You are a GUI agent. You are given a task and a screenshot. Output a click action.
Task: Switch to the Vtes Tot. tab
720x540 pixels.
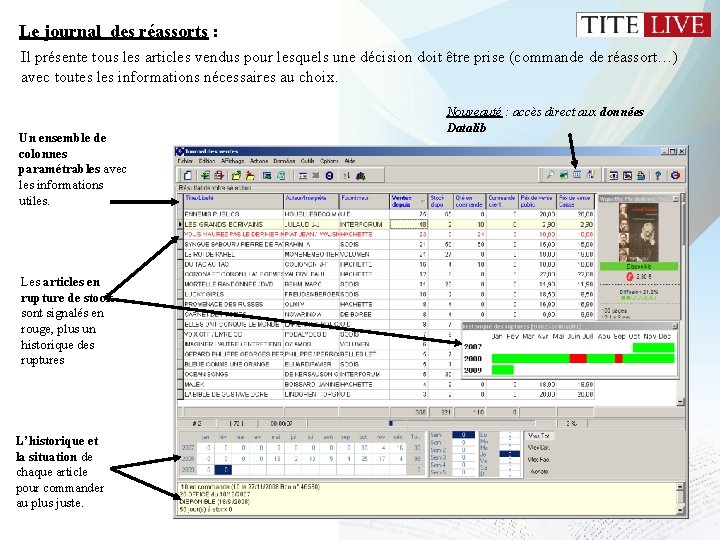click(539, 435)
